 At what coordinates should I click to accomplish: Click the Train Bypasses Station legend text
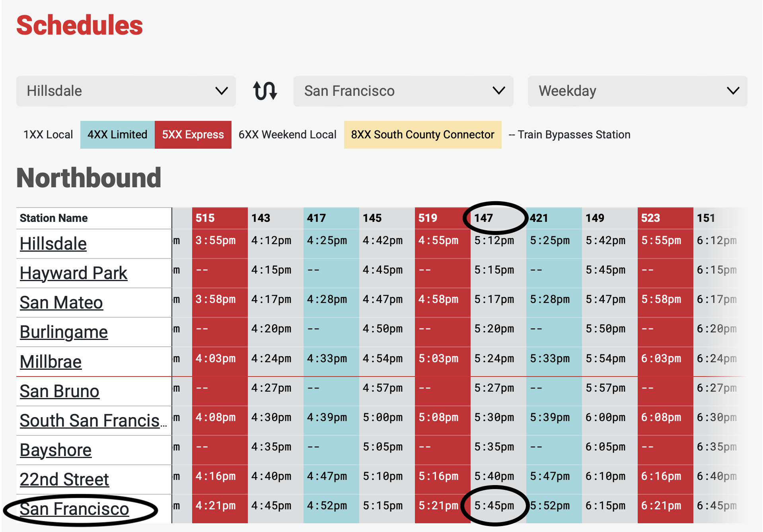pos(570,135)
